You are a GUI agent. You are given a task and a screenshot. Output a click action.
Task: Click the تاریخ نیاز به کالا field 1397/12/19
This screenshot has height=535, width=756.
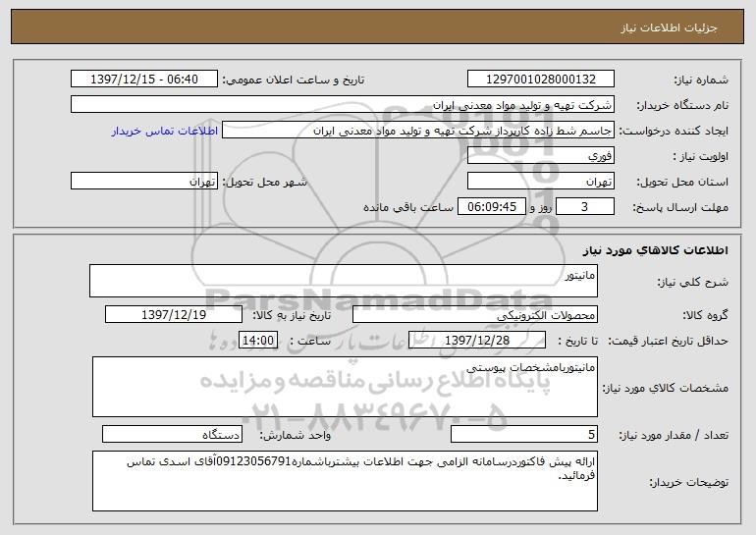pyautogui.click(x=174, y=315)
